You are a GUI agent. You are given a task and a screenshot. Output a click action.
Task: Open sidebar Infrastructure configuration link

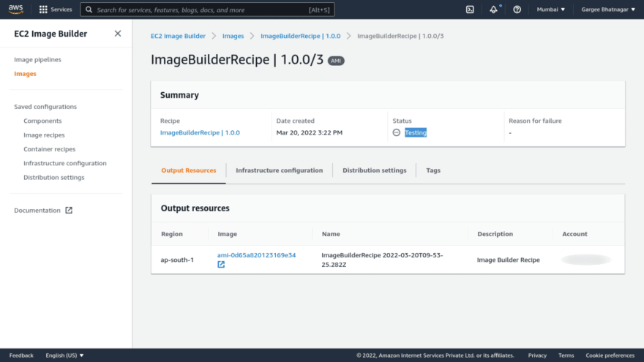[65, 163]
